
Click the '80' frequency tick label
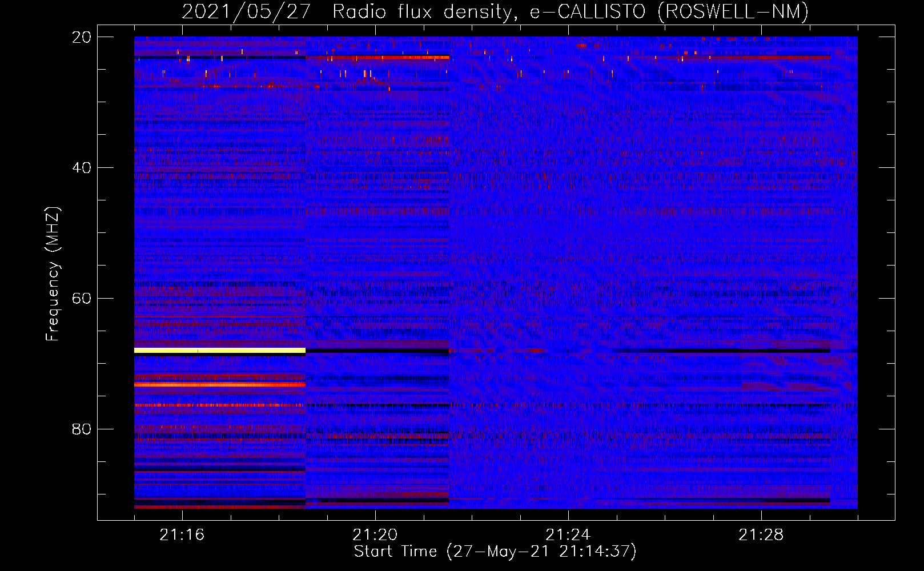pos(81,429)
